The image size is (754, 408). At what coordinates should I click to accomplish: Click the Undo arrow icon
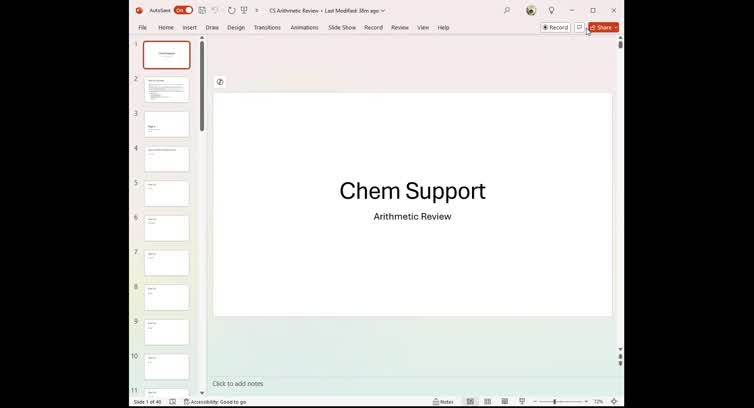coord(215,10)
